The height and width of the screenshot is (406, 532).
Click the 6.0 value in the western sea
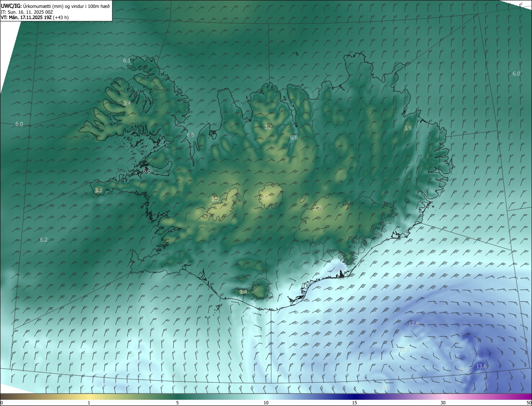(x=19, y=124)
